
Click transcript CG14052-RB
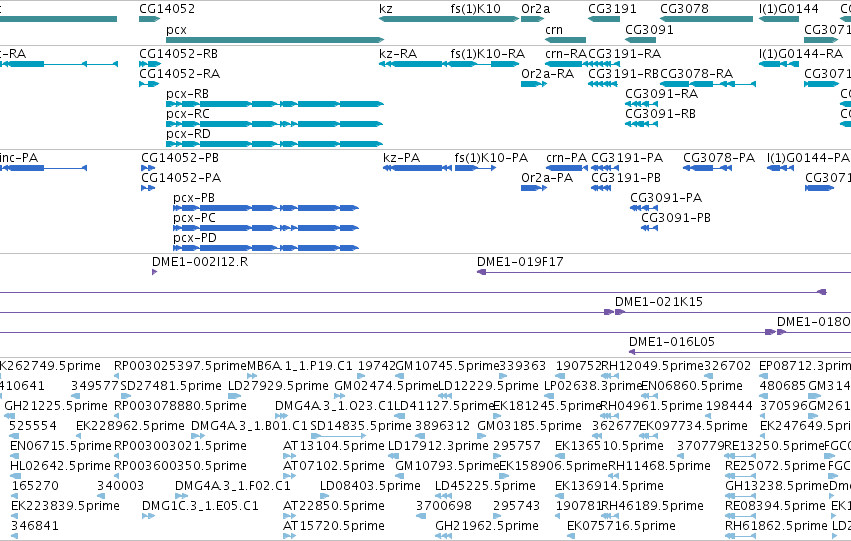[x=150, y=64]
